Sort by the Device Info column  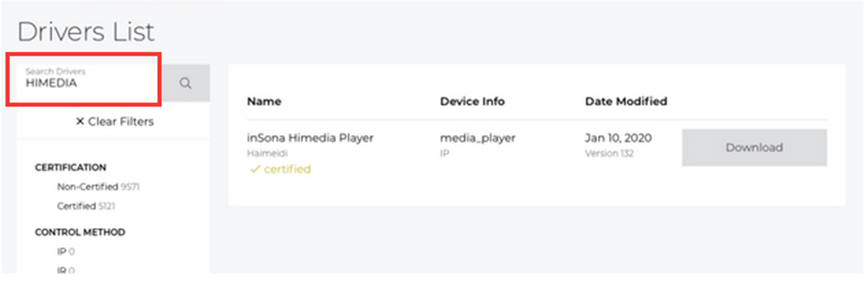coord(472,101)
